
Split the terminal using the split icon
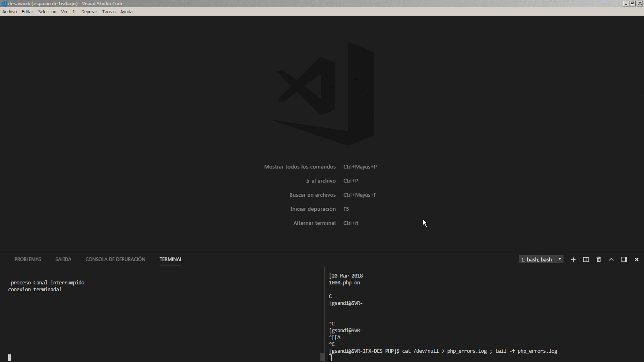click(586, 259)
